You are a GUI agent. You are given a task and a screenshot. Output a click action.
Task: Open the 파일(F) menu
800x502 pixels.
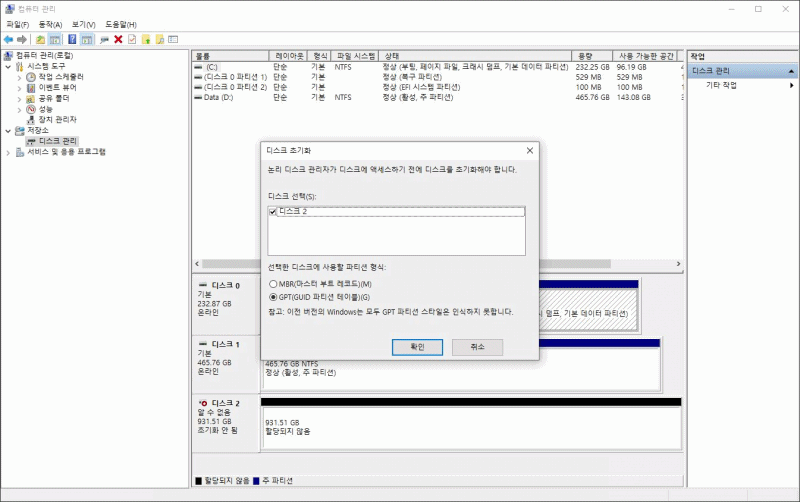[18, 24]
